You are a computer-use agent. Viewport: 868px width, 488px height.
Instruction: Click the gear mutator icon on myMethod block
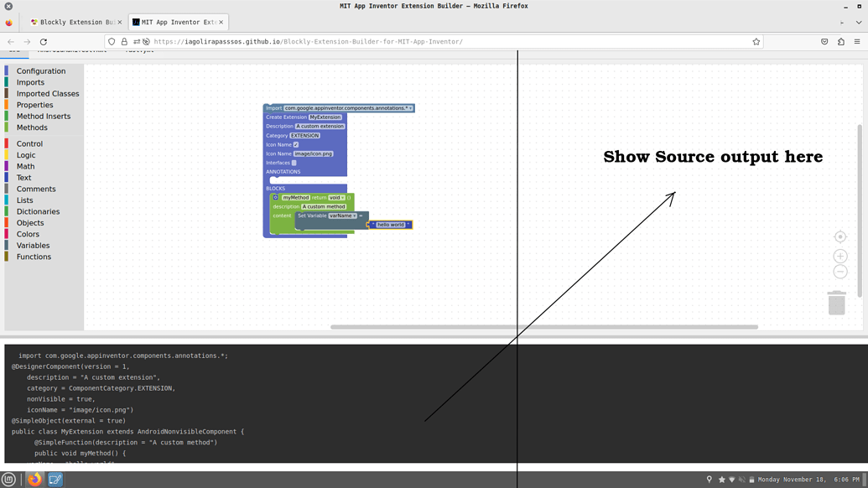coord(275,197)
